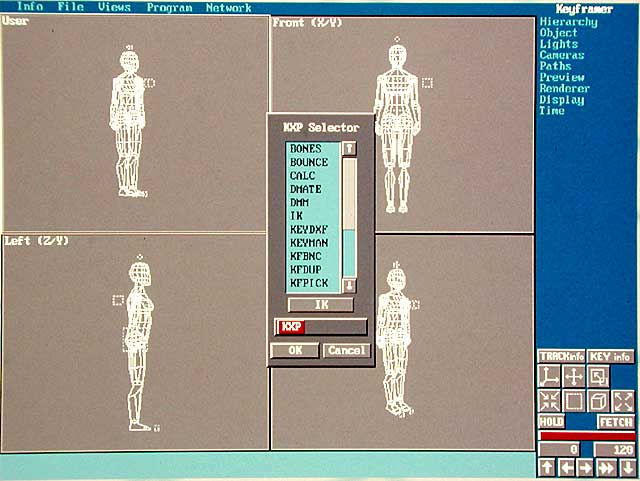Click the axis tripod icon
Image resolution: width=640 pixels, height=481 pixels.
[x=550, y=376]
